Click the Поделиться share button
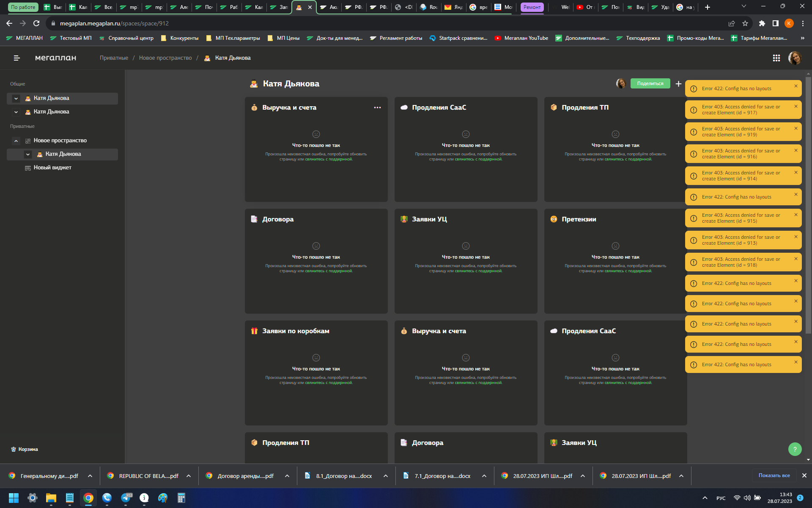The height and width of the screenshot is (508, 812). click(x=650, y=83)
